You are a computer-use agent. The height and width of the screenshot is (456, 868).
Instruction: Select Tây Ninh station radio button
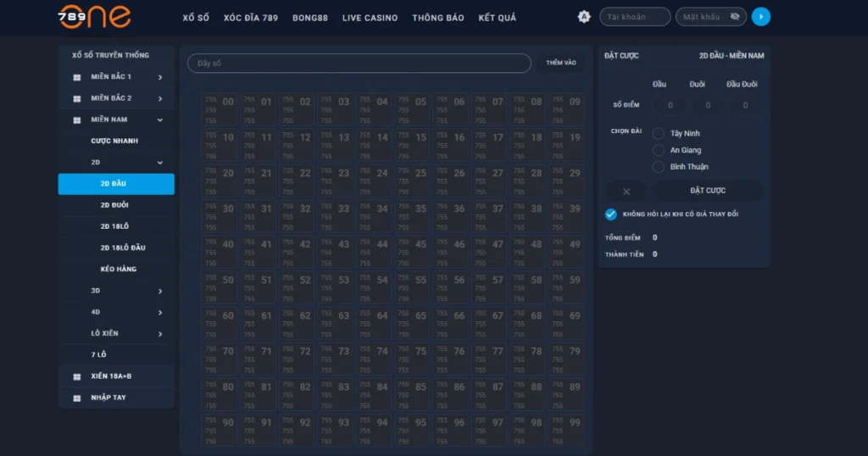[x=658, y=133]
